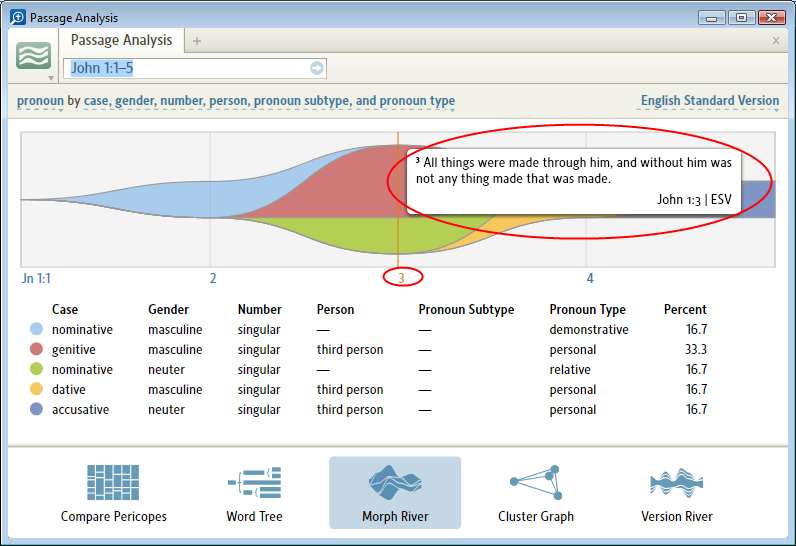Click the Number column header
The image size is (796, 546).
click(259, 309)
